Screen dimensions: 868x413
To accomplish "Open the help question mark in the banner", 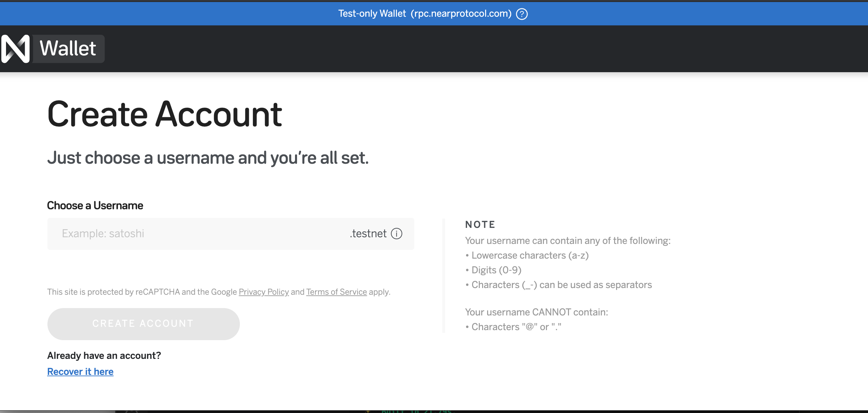I will coord(522,14).
